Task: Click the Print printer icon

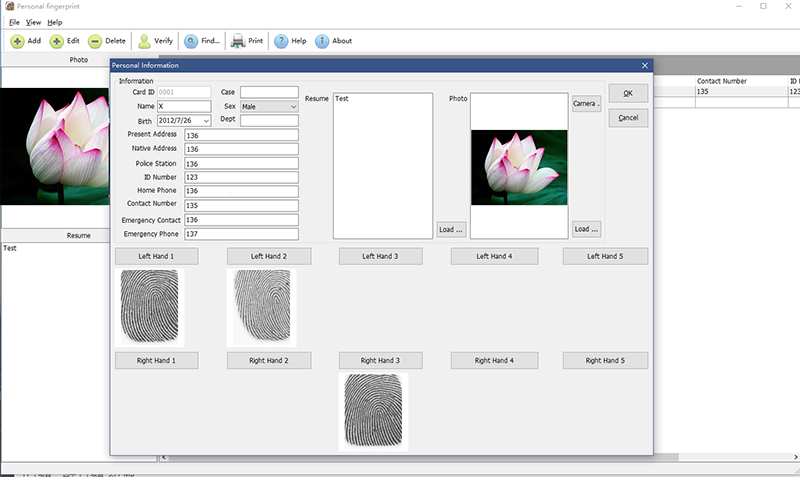Action: pyautogui.click(x=238, y=41)
